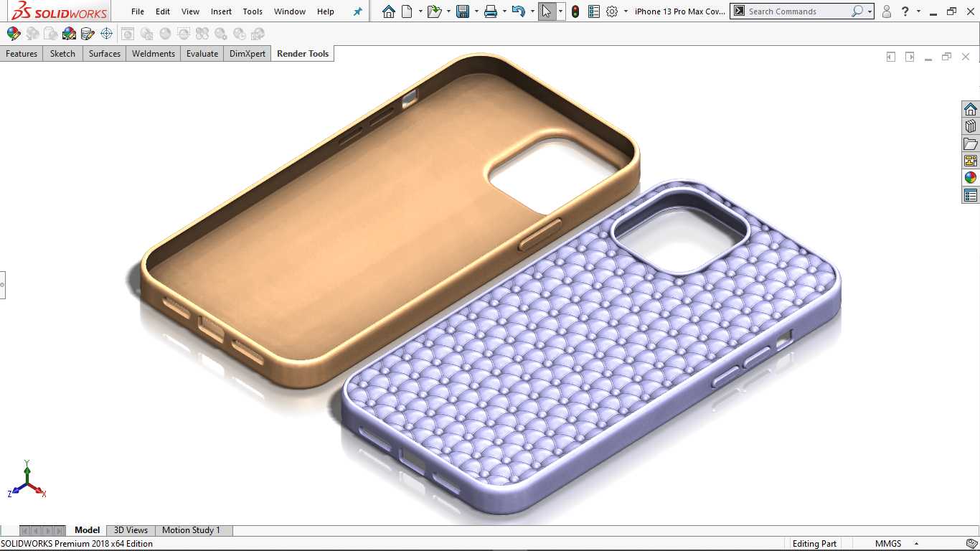The image size is (980, 551).
Task: Expand the New document dropdown arrow
Action: pos(420,11)
